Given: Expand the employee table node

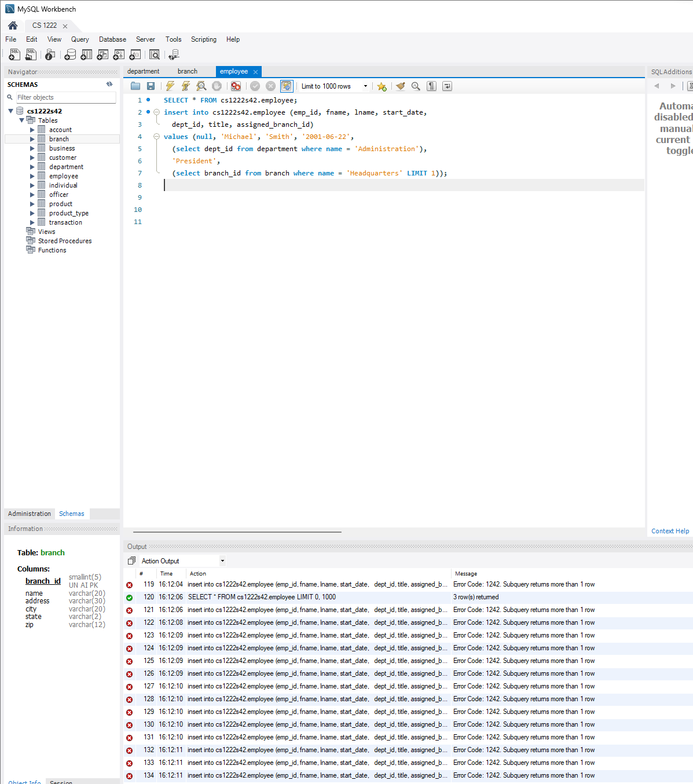Looking at the screenshot, I should click(x=32, y=176).
